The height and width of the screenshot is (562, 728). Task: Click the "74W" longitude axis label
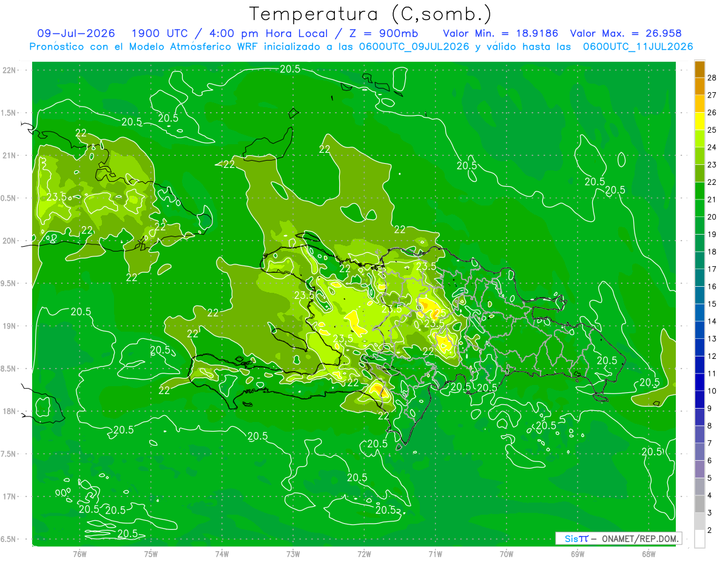tap(222, 554)
